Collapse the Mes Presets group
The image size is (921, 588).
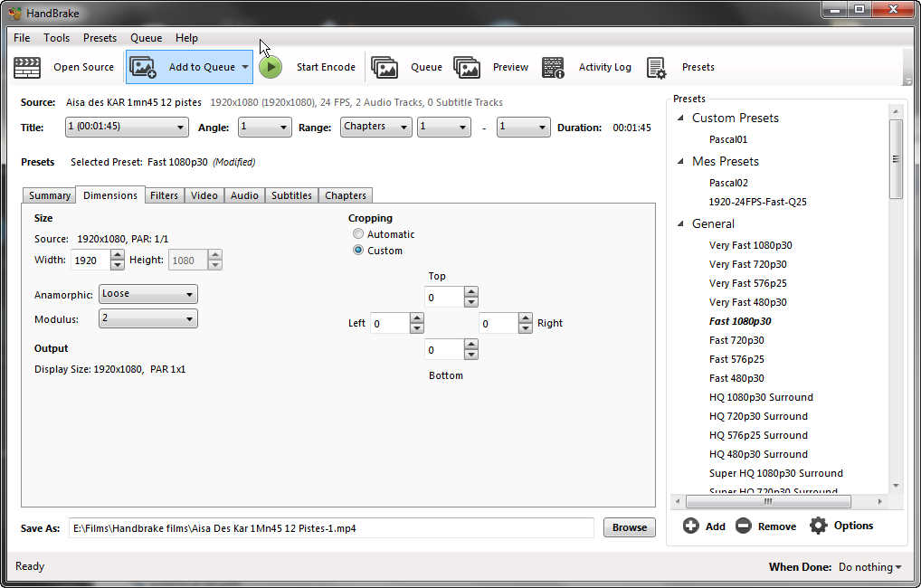pos(680,161)
